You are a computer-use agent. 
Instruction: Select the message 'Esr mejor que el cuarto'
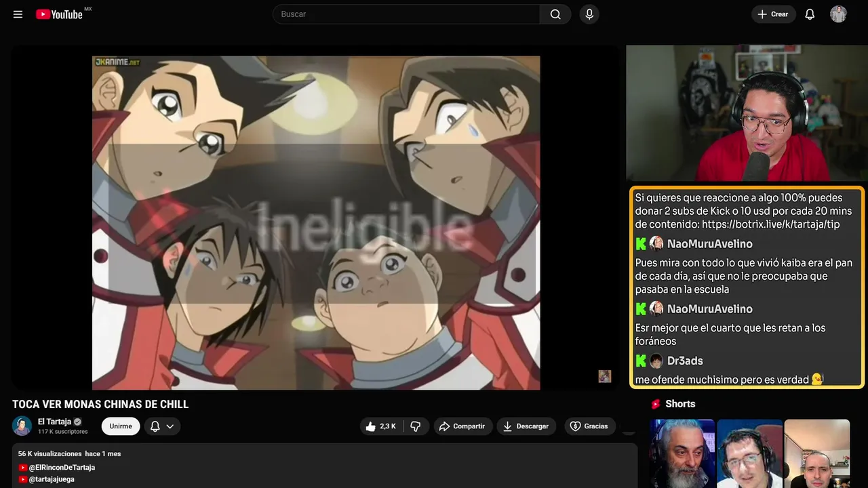[730, 334]
